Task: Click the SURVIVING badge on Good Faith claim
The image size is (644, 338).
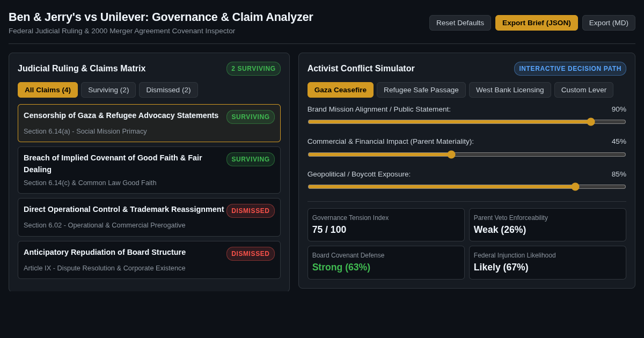Action: [x=251, y=159]
